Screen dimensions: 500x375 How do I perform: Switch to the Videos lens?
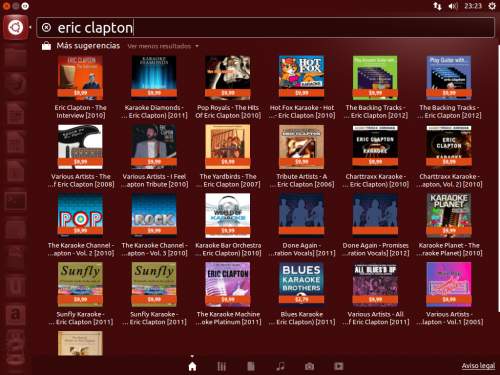point(339,366)
